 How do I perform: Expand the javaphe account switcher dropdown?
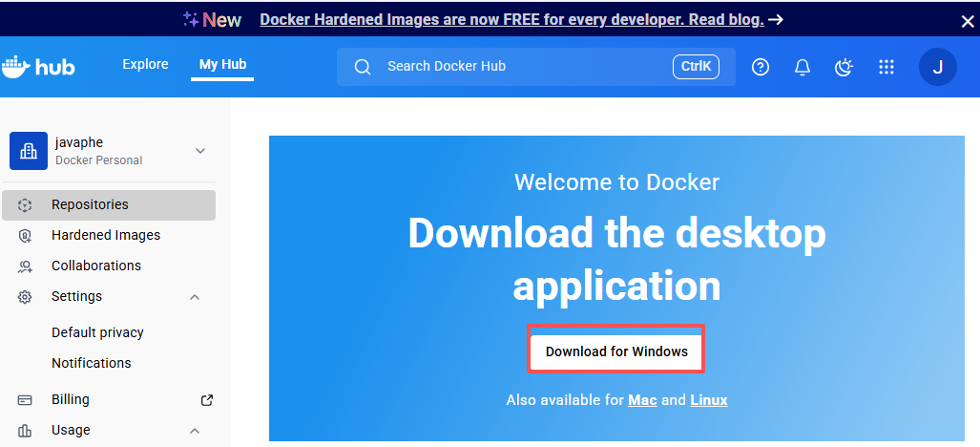pos(200,151)
